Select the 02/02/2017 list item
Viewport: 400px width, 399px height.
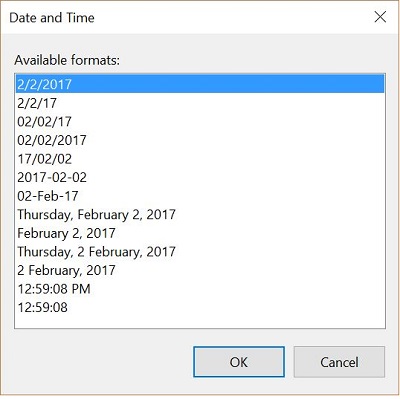pyautogui.click(x=200, y=140)
